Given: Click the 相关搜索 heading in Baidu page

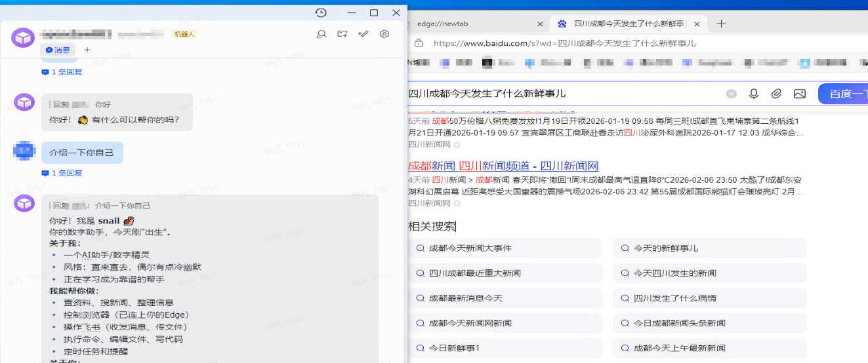Looking at the screenshot, I should point(432,227).
